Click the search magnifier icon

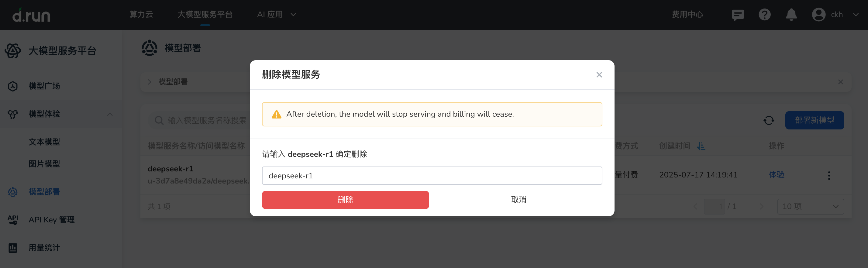click(158, 120)
